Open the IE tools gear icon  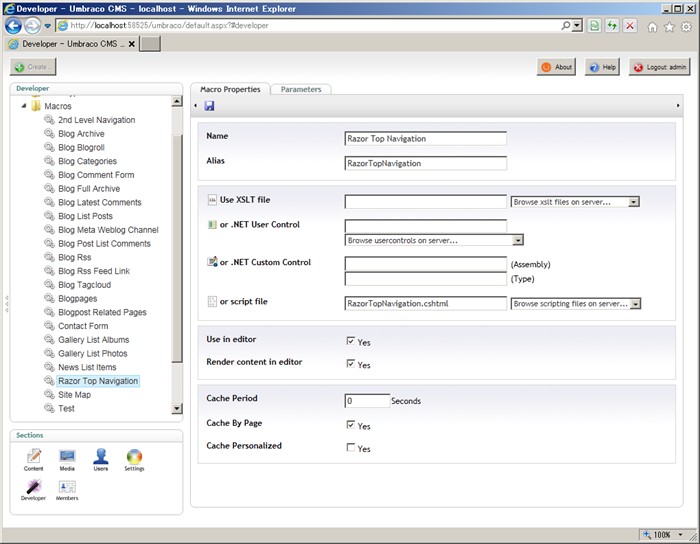pos(686,27)
